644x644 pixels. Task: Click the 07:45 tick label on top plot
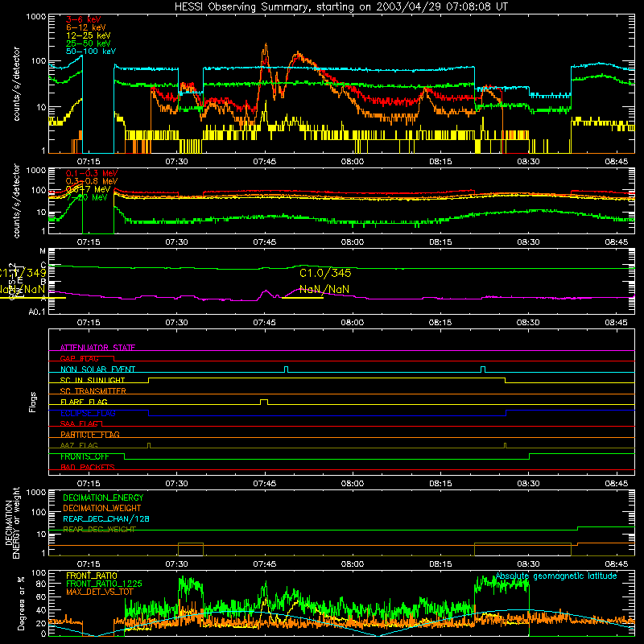click(x=265, y=162)
